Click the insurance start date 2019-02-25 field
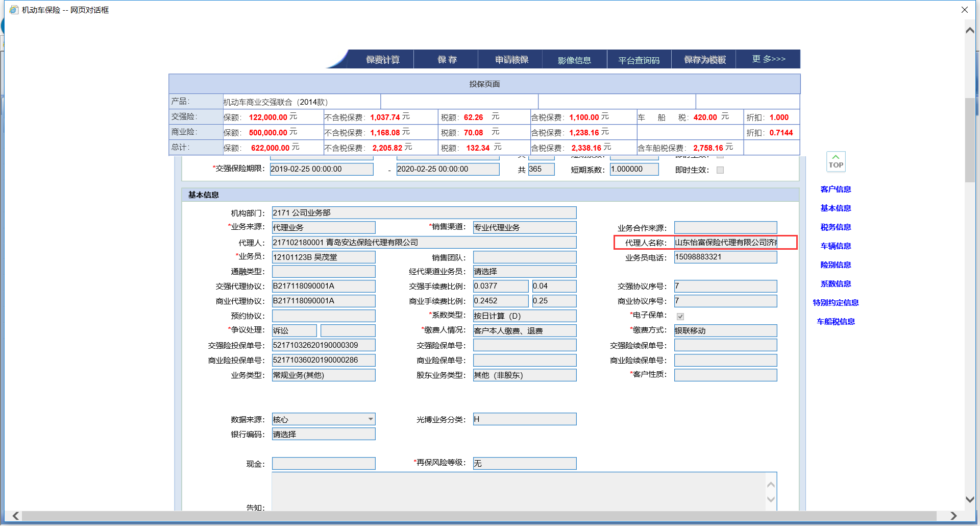 coord(322,169)
